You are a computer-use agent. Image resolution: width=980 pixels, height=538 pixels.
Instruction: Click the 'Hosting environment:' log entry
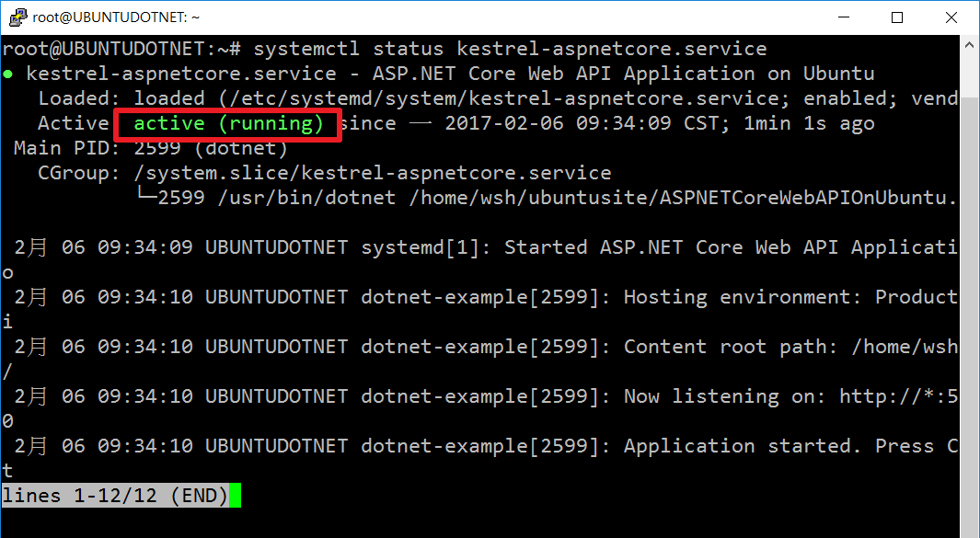[743, 297]
